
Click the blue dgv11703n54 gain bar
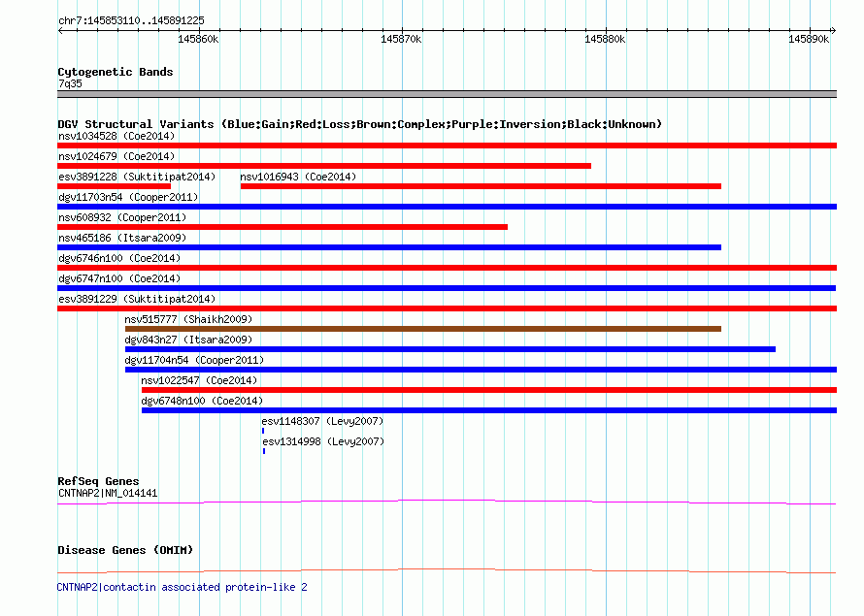pos(447,207)
